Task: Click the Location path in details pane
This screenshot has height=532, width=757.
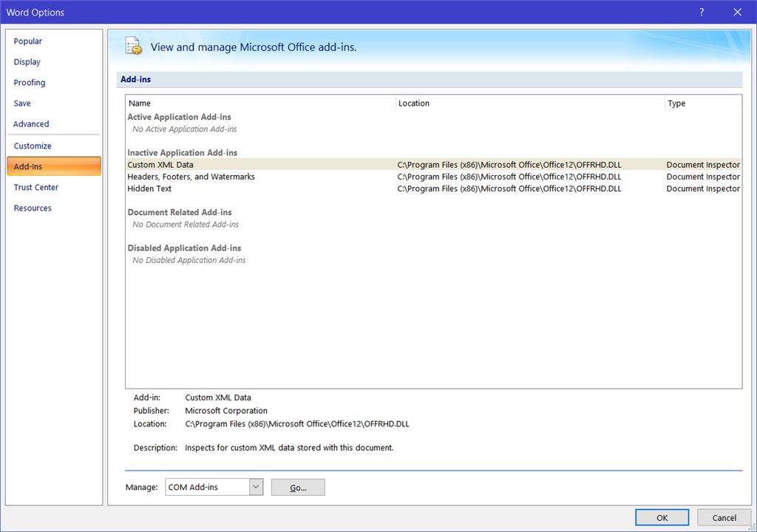Action: tap(297, 424)
